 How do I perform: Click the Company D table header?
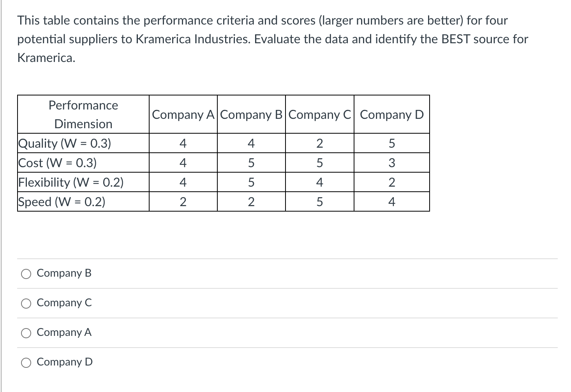pos(391,115)
